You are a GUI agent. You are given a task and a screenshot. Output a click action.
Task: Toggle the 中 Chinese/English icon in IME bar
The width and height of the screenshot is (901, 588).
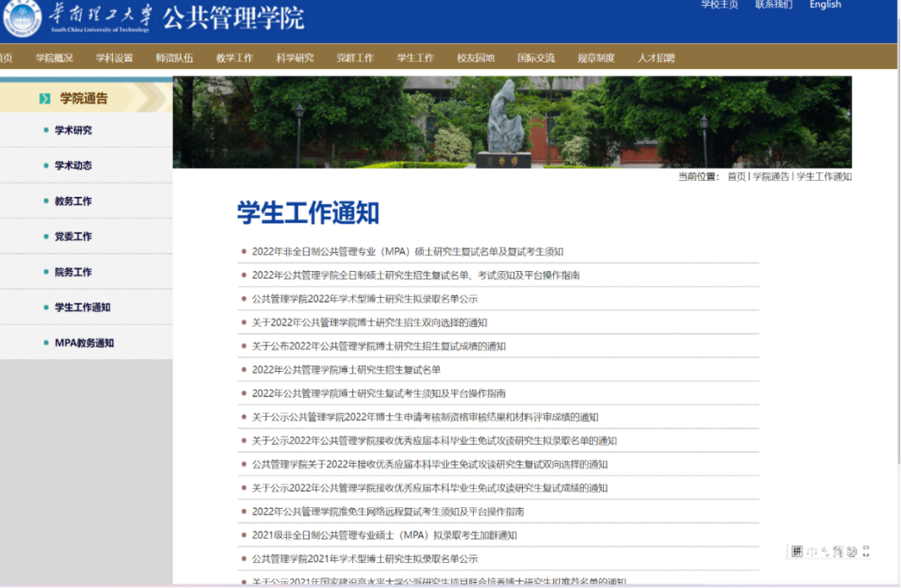coord(812,552)
